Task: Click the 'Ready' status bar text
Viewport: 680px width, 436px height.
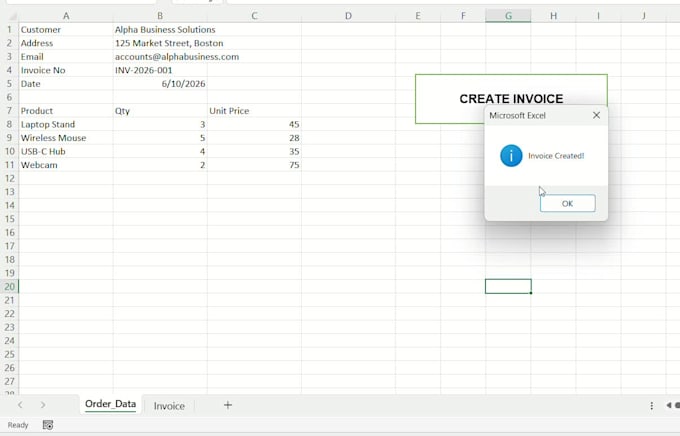Action: (x=18, y=425)
